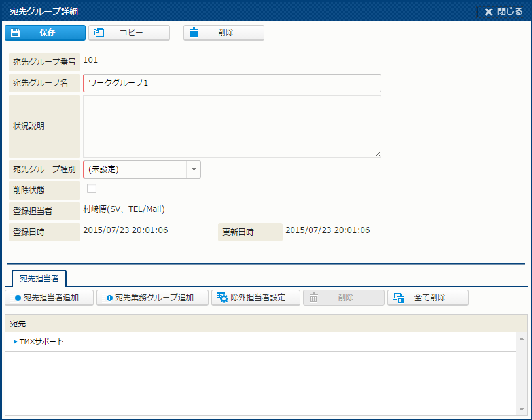
Task: Click the scrollbar up arrow in recipient list
Action: point(522,338)
